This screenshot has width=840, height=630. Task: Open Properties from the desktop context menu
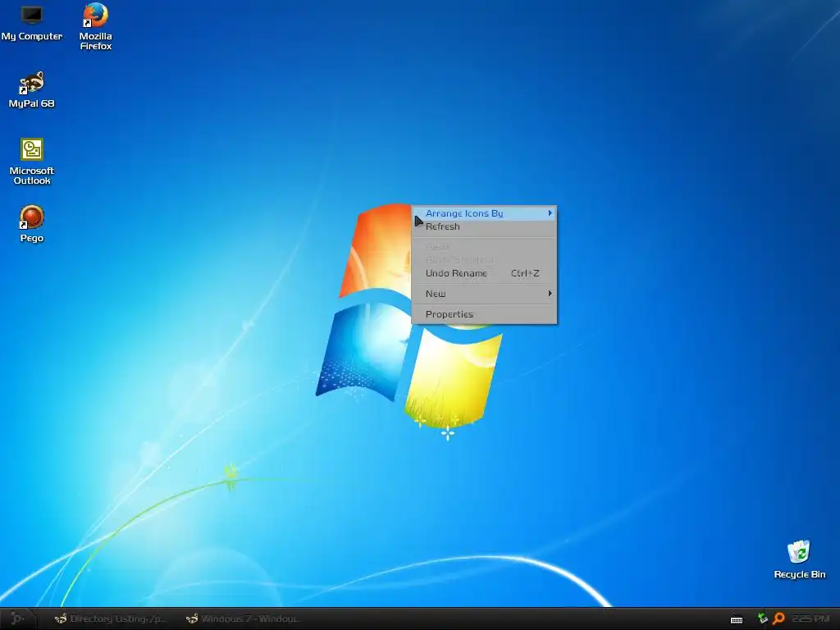484,314
